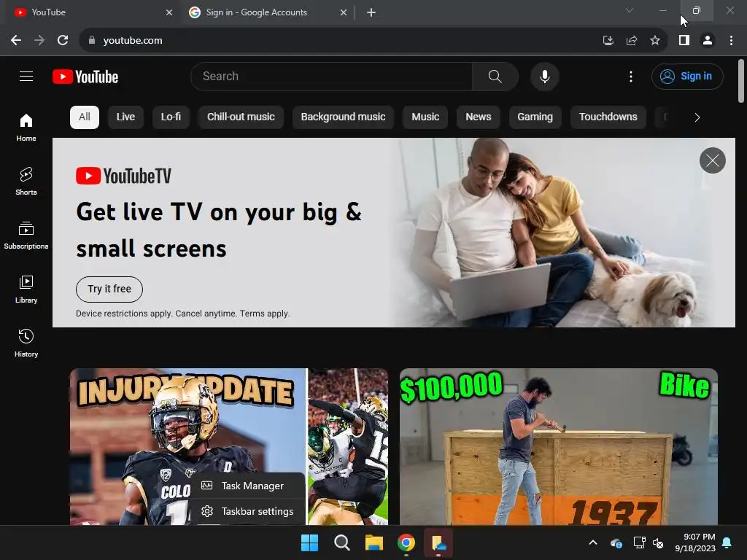Open the taskbar clock and date

695,542
